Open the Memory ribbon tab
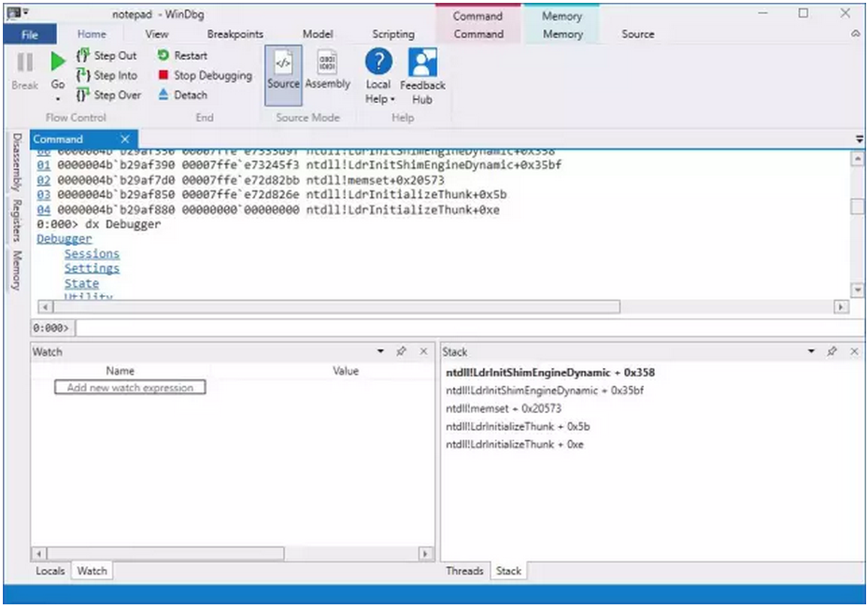The height and width of the screenshot is (609, 868). (562, 34)
